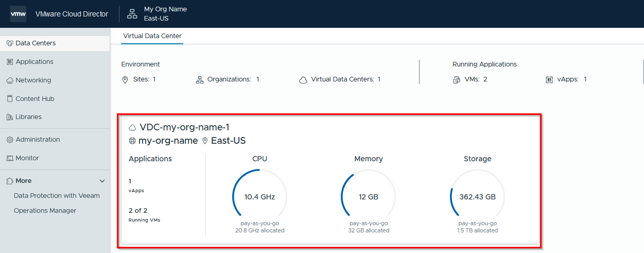The width and height of the screenshot is (644, 253).
Task: Click the 'VMs: 2' text
Action: (476, 79)
